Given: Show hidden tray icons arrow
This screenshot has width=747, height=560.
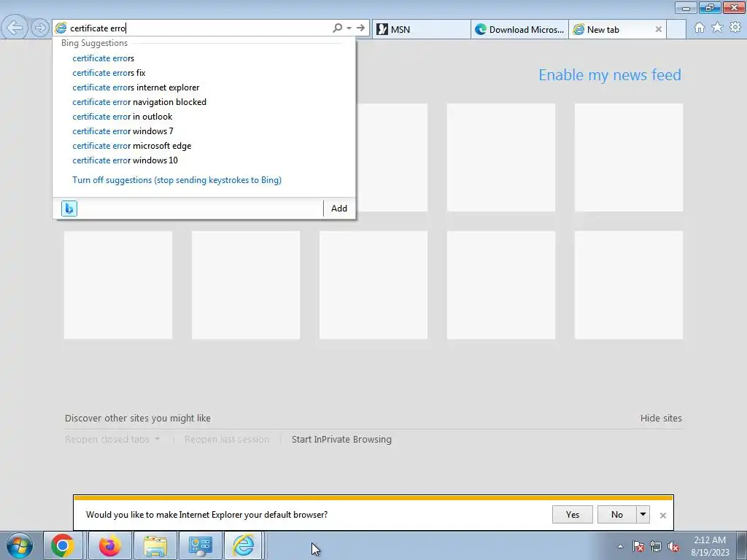Looking at the screenshot, I should tap(620, 546).
